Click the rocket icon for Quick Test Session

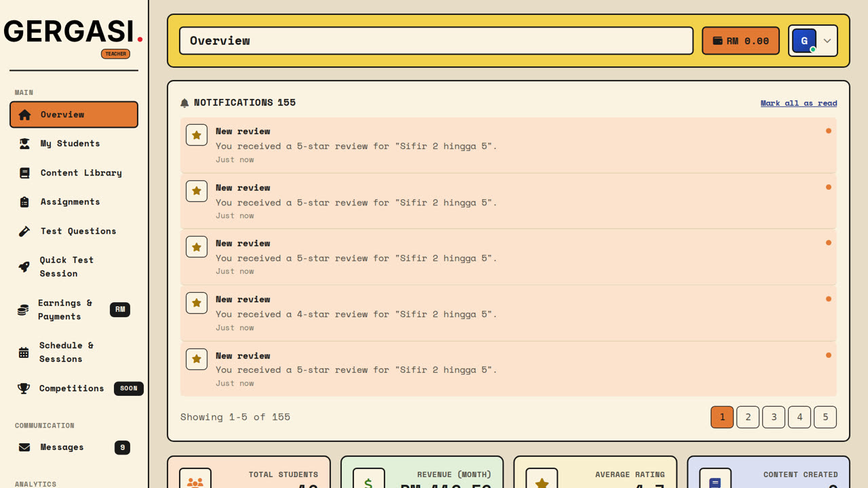[x=24, y=267]
